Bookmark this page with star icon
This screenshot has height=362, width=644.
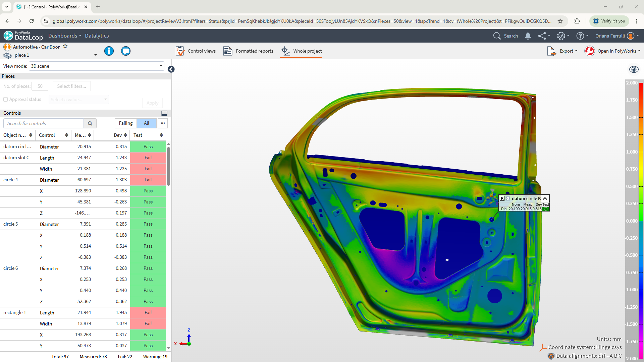tap(560, 21)
